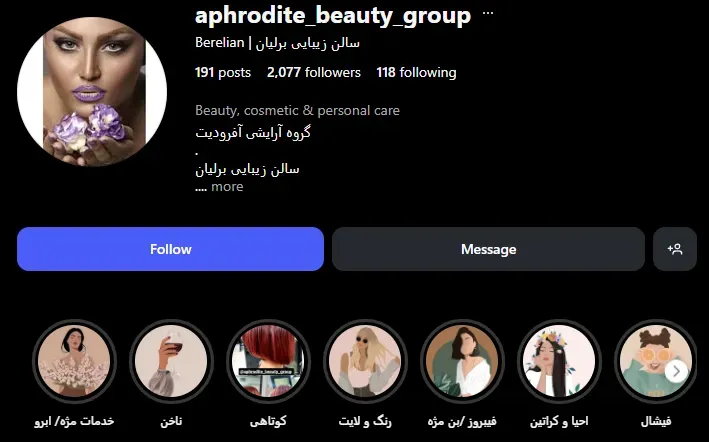Open the فیبروز /بن مژه highlight
Viewport: 709px width, 442px height.
[x=462, y=361]
